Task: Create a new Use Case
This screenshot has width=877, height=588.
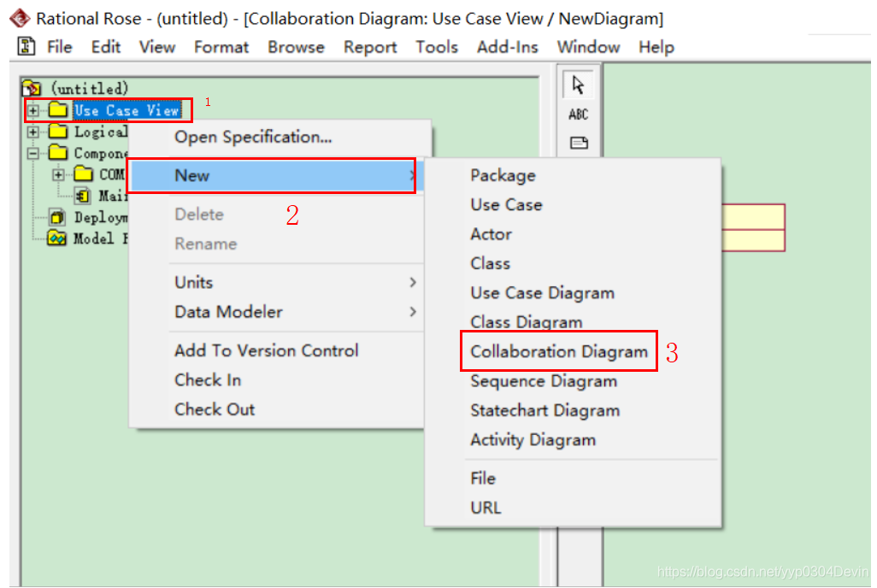Action: point(573,205)
